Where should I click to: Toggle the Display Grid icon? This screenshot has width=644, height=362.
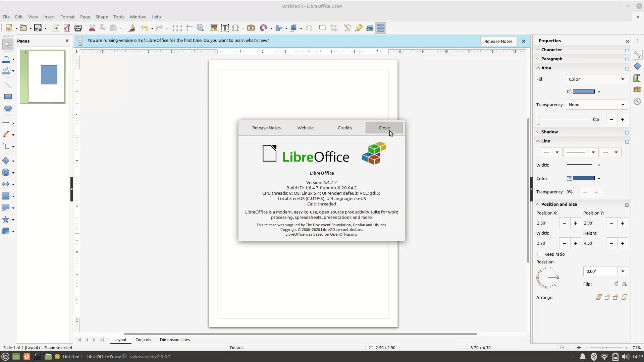click(x=177, y=28)
